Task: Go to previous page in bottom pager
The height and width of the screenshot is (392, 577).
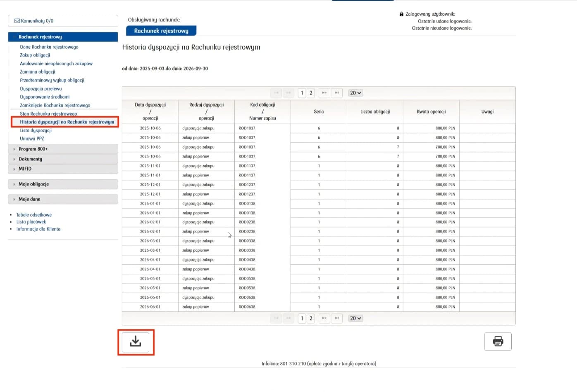Action: click(288, 318)
